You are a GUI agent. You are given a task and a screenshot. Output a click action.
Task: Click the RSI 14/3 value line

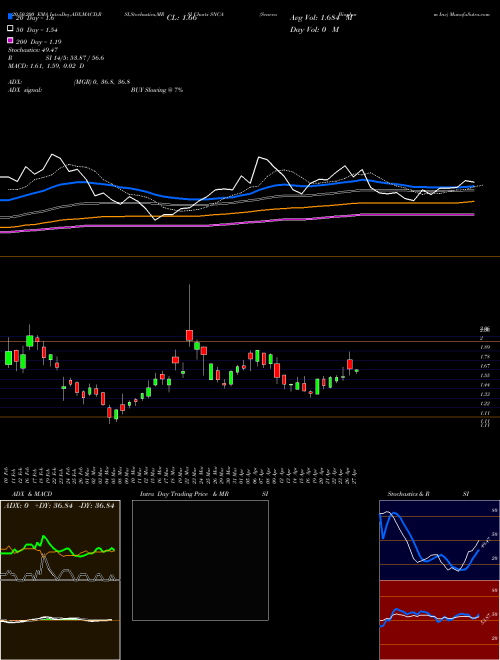(56, 58)
